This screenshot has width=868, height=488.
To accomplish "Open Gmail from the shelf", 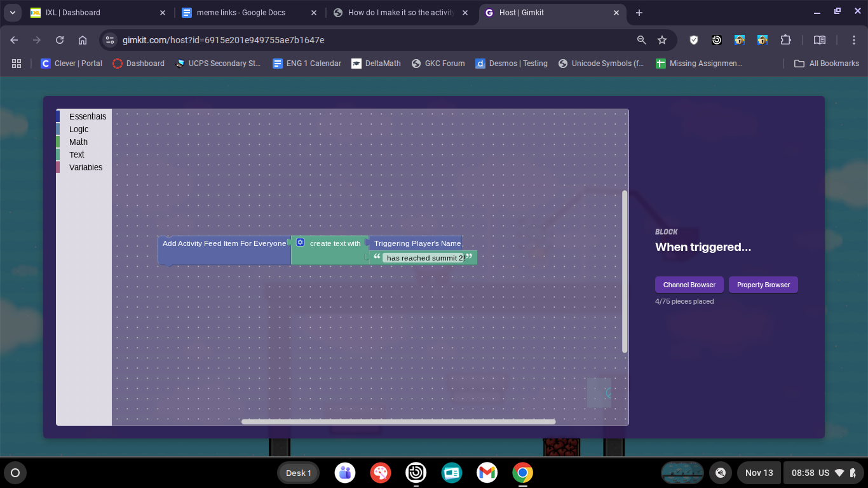I will click(487, 473).
